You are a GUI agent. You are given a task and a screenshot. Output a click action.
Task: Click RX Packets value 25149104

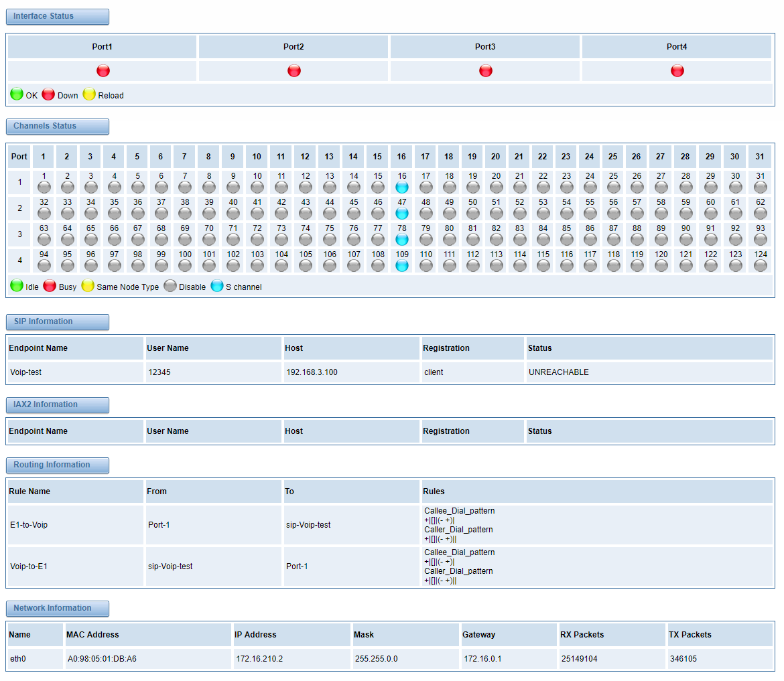[580, 658]
